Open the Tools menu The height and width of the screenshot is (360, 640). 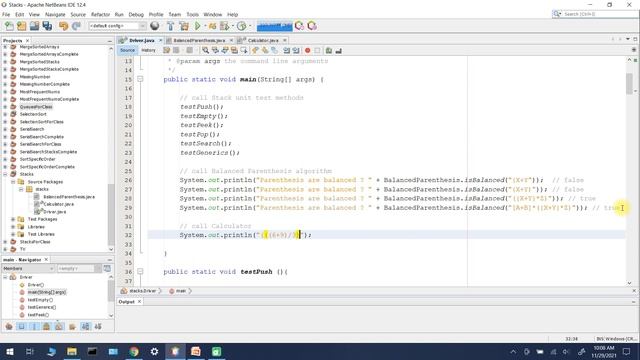tap(192, 14)
